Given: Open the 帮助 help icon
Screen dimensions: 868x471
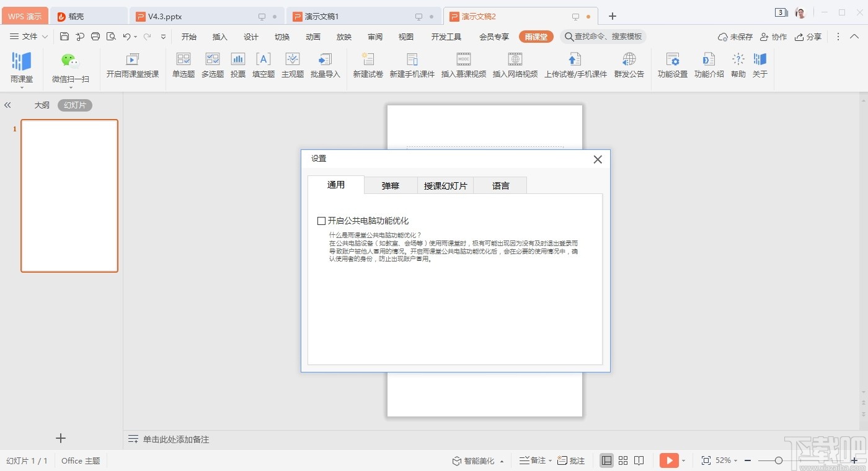Looking at the screenshot, I should point(738,59).
